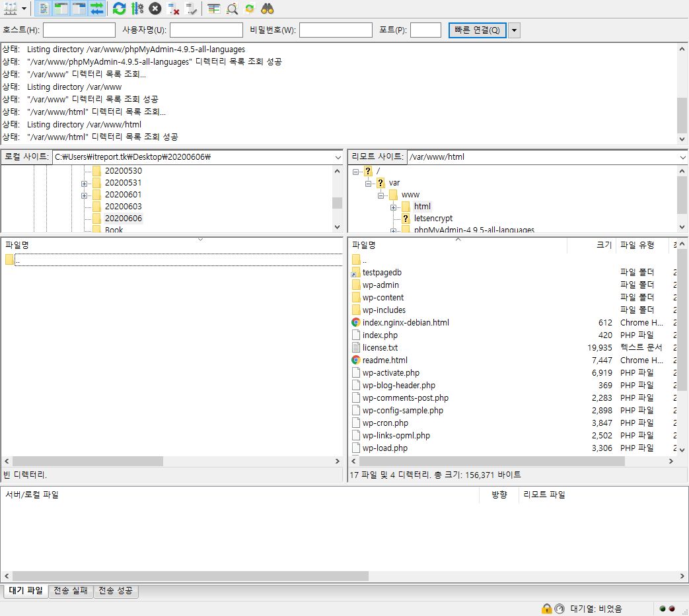Collapse the remote var node

click(368, 184)
